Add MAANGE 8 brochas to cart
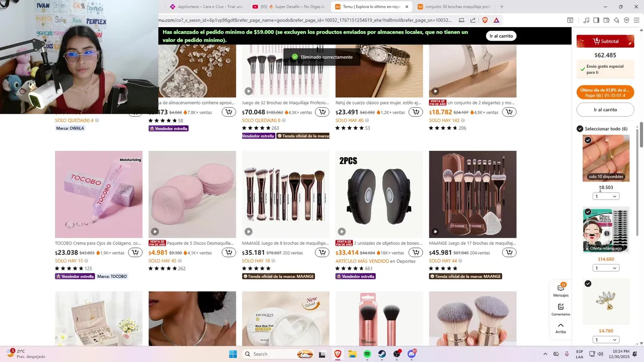This screenshot has width=644, height=362. (322, 252)
